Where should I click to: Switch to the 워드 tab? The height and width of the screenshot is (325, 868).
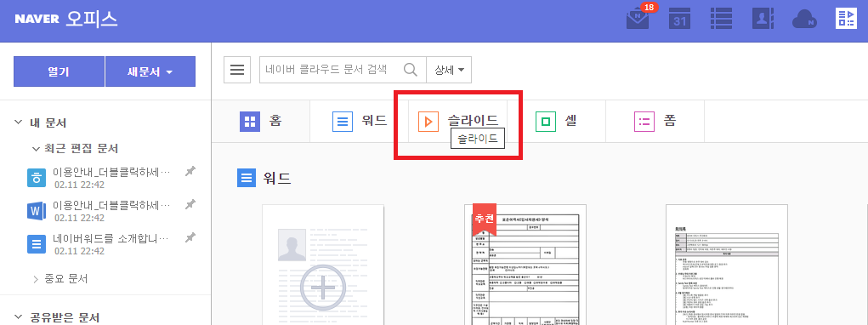[x=360, y=122]
